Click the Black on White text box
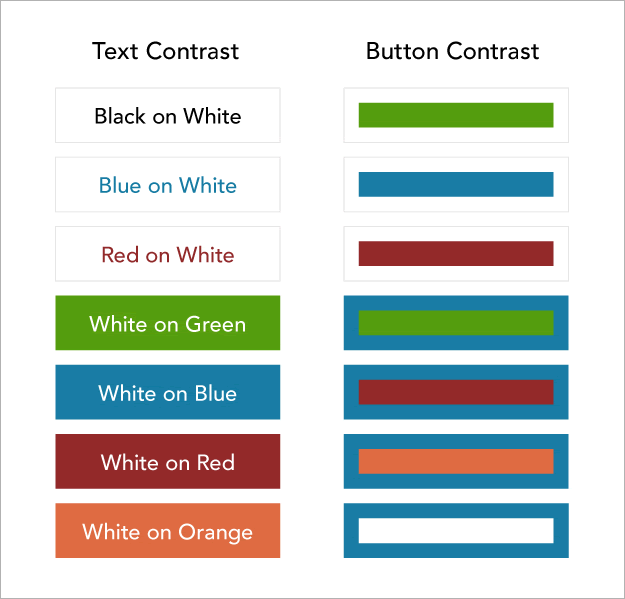 tap(168, 115)
